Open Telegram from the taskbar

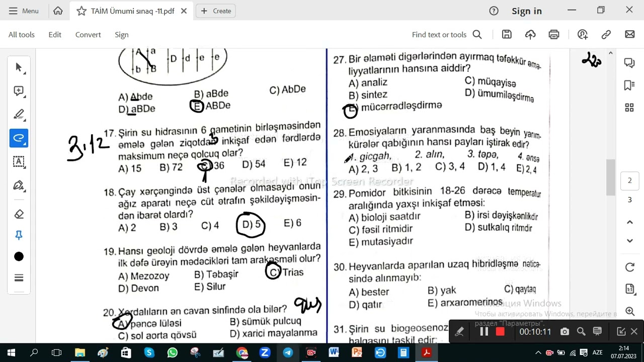point(288,352)
